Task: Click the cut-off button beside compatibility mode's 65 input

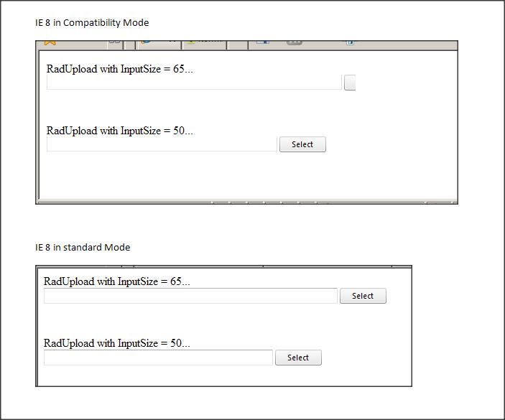Action: 350,83
